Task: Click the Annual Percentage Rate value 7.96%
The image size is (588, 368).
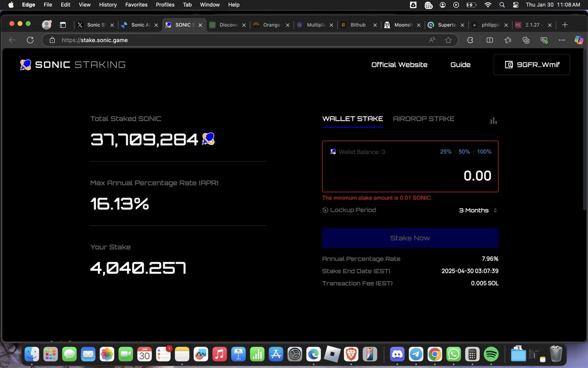Action: click(x=490, y=259)
